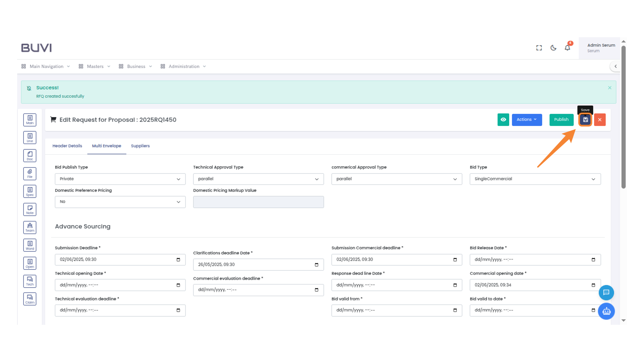
Task: Expand the Bid Publish Type dropdown
Action: coord(120,179)
